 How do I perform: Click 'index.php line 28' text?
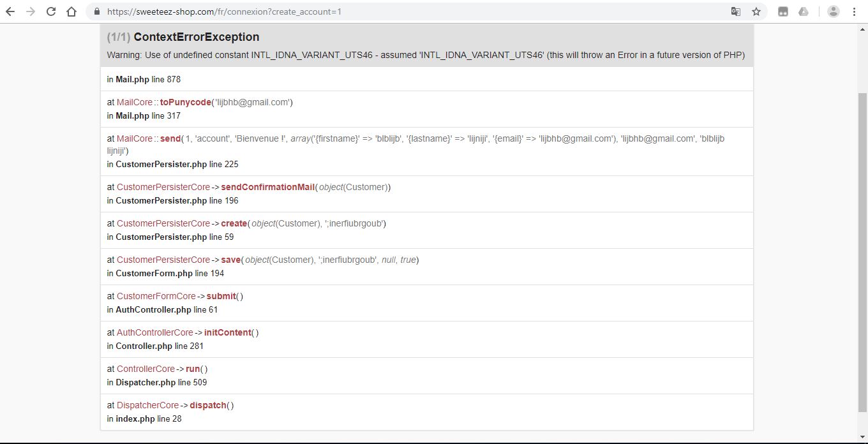tap(149, 418)
